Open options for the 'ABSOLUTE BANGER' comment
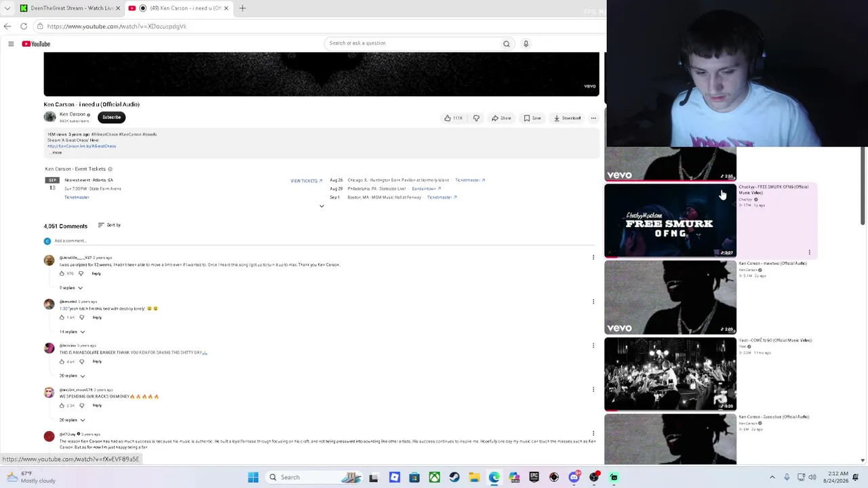The image size is (868, 488). pos(593,346)
